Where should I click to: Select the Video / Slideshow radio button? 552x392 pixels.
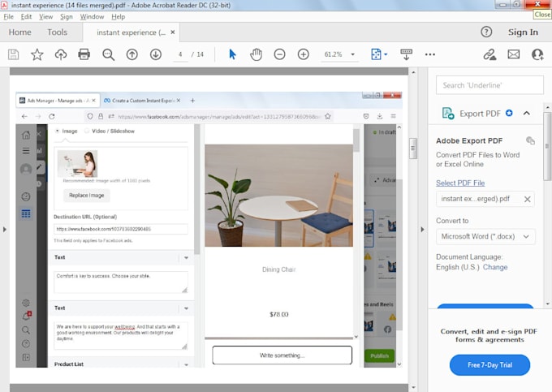[x=88, y=131]
